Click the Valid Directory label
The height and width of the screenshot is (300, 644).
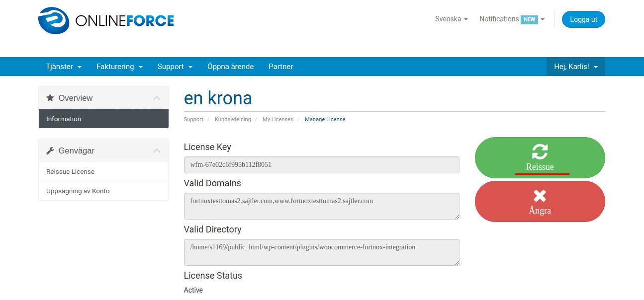(x=213, y=229)
